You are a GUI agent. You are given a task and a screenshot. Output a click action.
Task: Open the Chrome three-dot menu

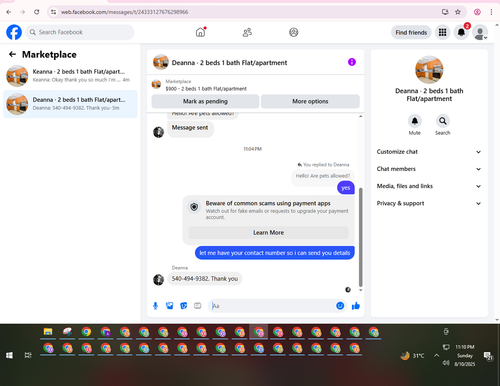491,12
